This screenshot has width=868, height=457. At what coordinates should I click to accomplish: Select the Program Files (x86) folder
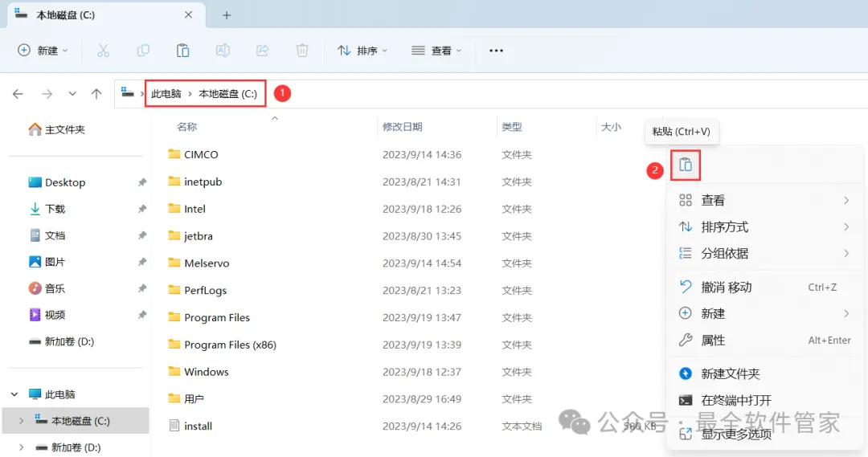point(222,345)
